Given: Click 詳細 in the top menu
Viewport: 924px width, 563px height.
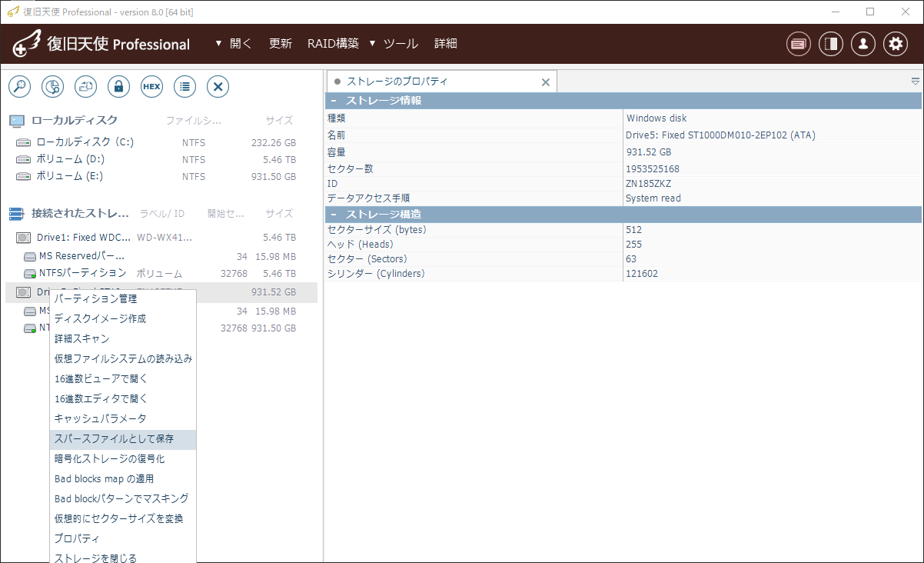Looking at the screenshot, I should point(446,44).
